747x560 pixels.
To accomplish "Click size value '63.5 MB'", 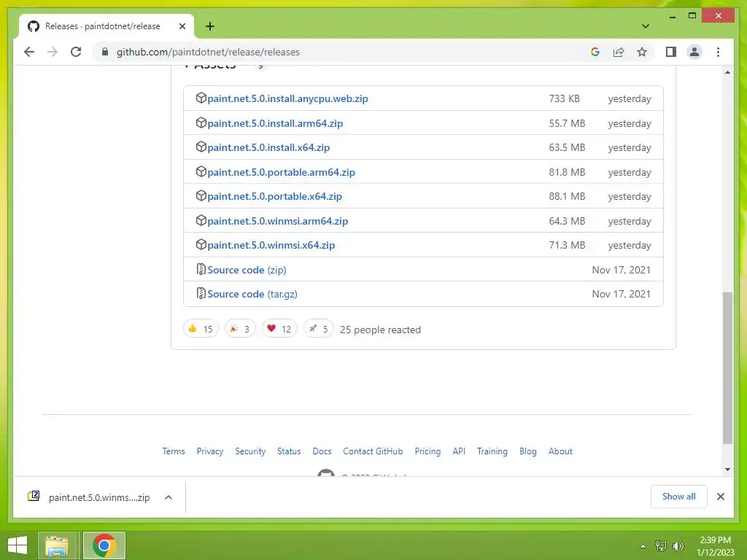I will pos(567,147).
